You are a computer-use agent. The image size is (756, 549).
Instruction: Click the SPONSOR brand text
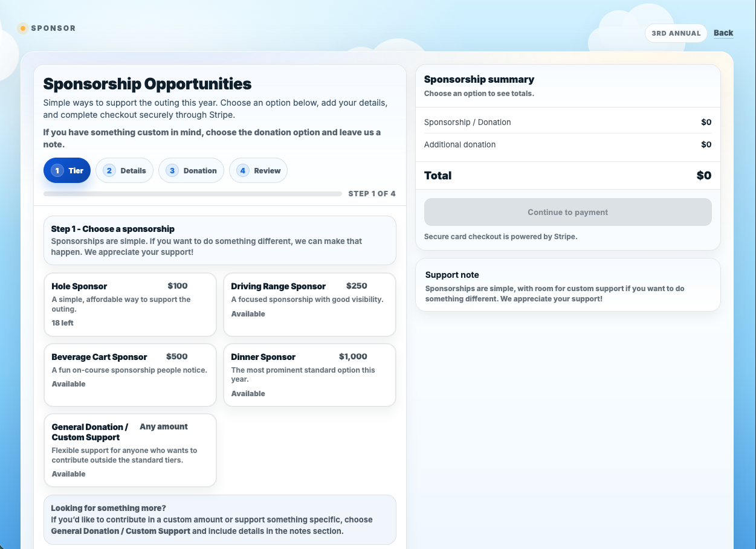(x=53, y=28)
